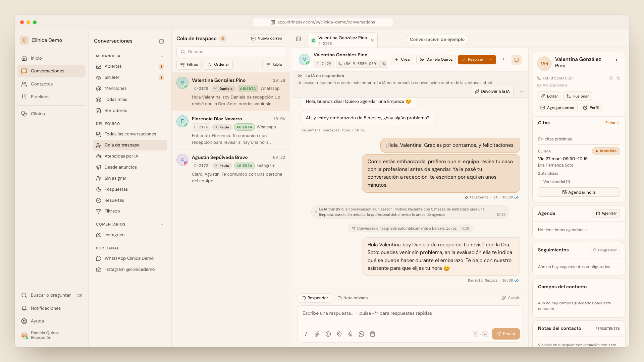This screenshot has height=362, width=644.
Task: Click the Agendar hora button
Action: click(579, 192)
